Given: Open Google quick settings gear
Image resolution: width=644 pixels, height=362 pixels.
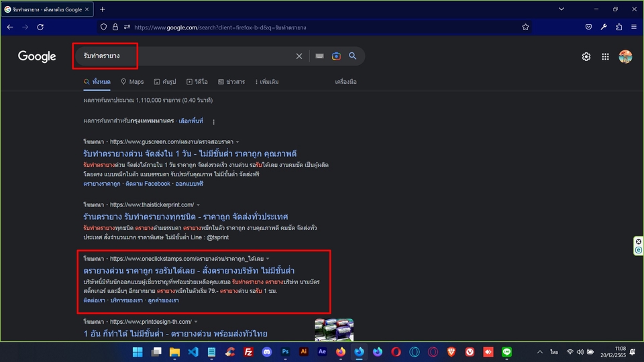Looking at the screenshot, I should click(586, 56).
